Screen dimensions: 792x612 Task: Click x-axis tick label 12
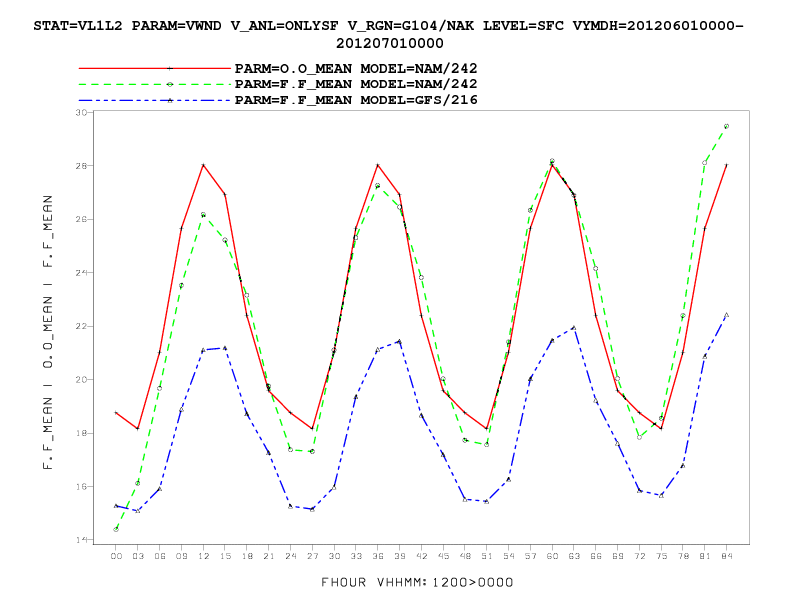click(203, 556)
